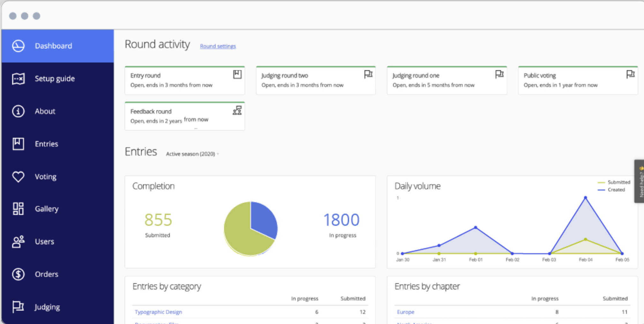Click the Jan 30 axis label
Image resolution: width=644 pixels, height=324 pixels.
pyautogui.click(x=403, y=260)
